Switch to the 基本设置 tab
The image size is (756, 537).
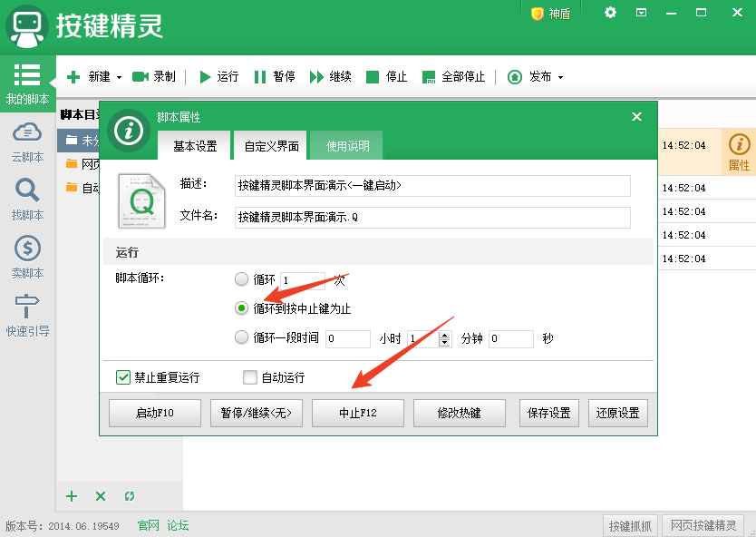click(195, 146)
